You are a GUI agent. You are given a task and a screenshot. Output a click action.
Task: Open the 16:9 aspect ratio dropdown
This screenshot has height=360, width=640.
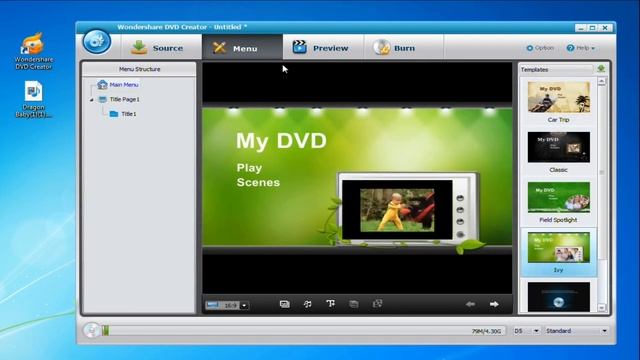coord(244,305)
